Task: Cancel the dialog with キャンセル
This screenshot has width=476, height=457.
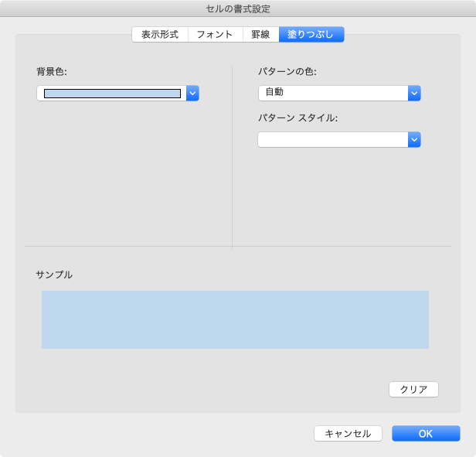Action: coord(348,434)
